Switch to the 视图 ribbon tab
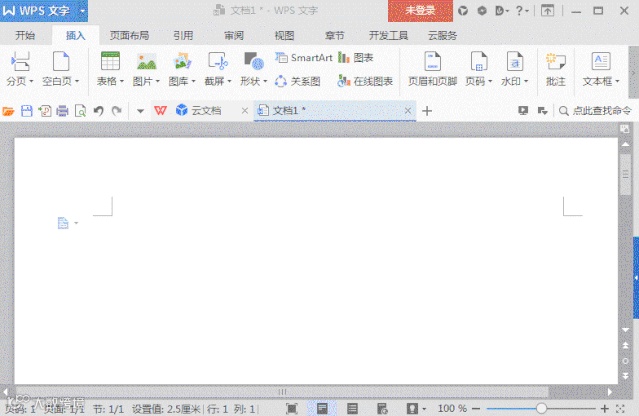Screen dimensions: 639x416 click(x=284, y=36)
